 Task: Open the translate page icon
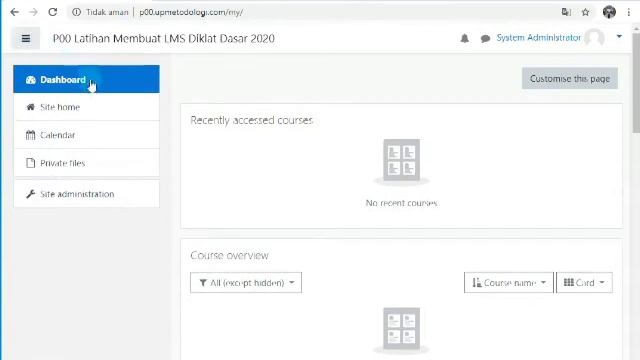(566, 12)
